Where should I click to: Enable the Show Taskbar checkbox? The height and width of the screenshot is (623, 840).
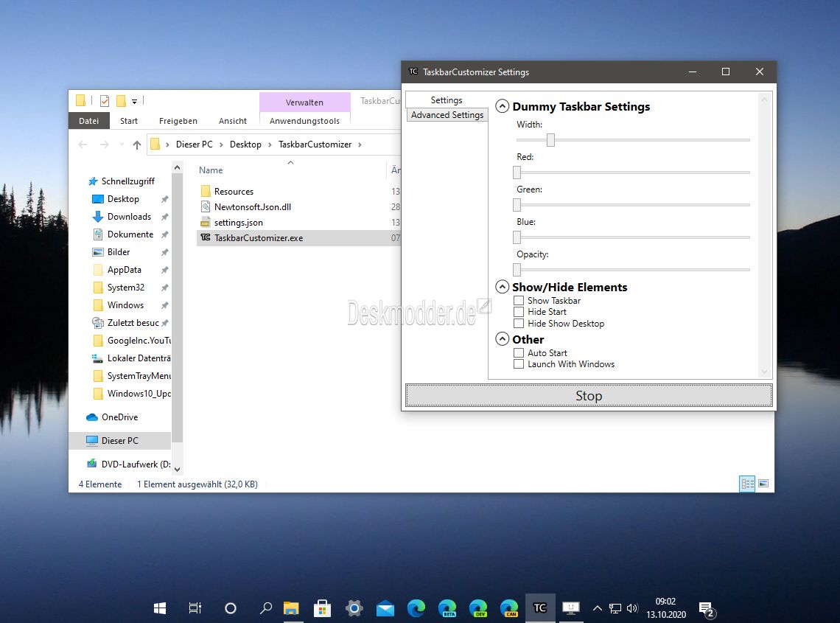(519, 301)
